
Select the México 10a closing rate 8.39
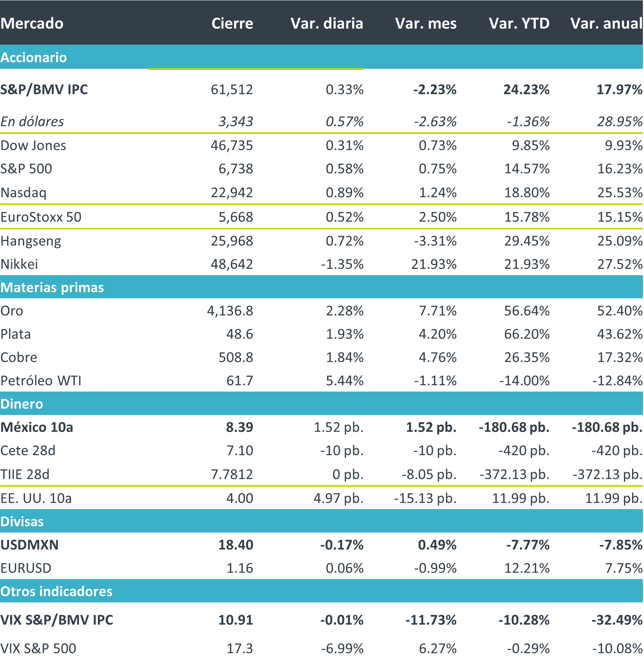(239, 427)
